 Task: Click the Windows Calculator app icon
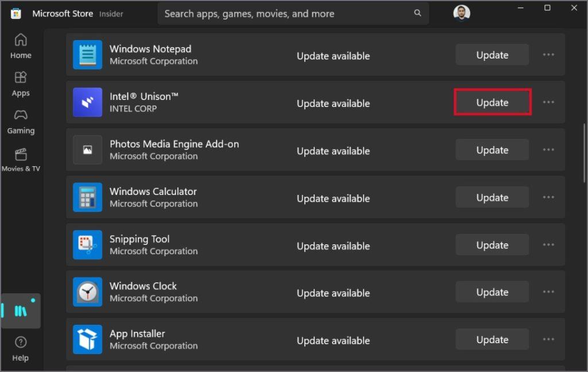[87, 197]
